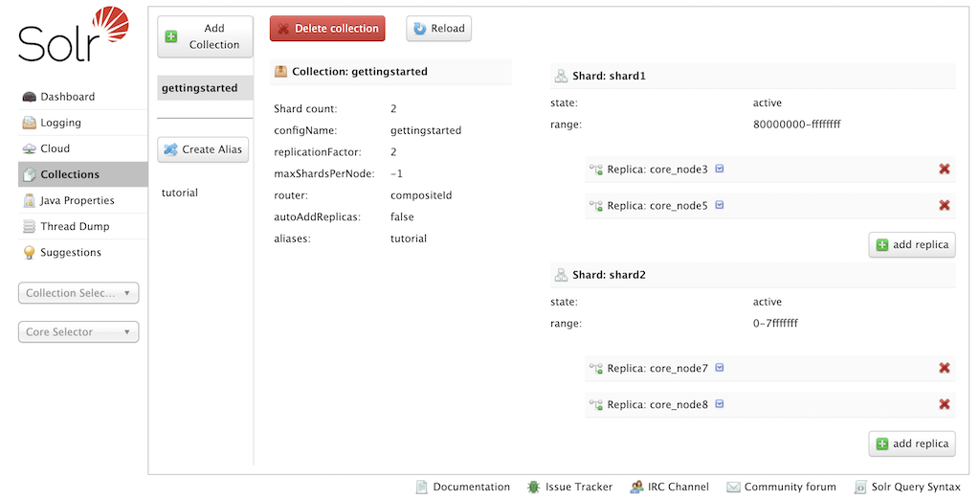Open the Collection Selector dropdown
Screen dimensions: 980x500
[x=78, y=293]
